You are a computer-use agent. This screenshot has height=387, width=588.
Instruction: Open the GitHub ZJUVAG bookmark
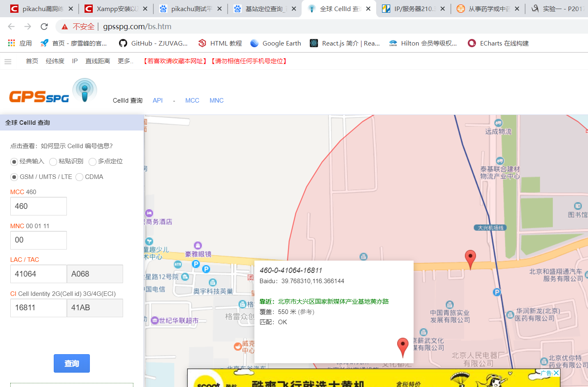153,43
